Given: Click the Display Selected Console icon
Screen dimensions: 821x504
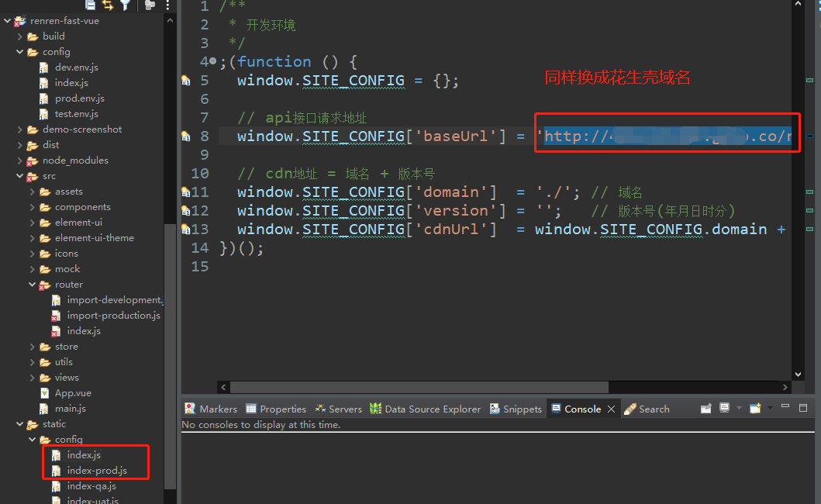Looking at the screenshot, I should click(x=725, y=408).
